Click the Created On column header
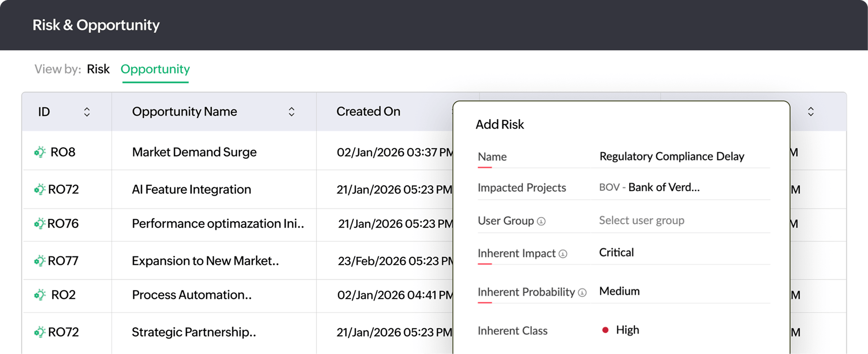Image resolution: width=868 pixels, height=354 pixels. [x=368, y=111]
